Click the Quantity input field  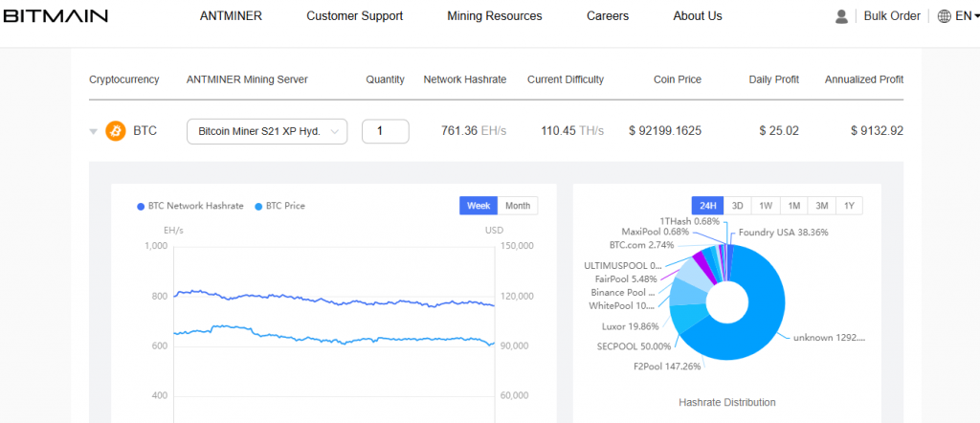385,131
